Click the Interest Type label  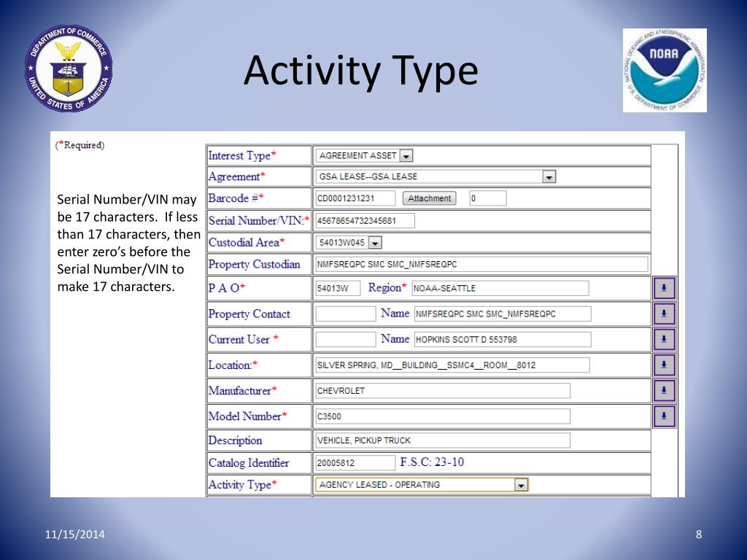[242, 156]
